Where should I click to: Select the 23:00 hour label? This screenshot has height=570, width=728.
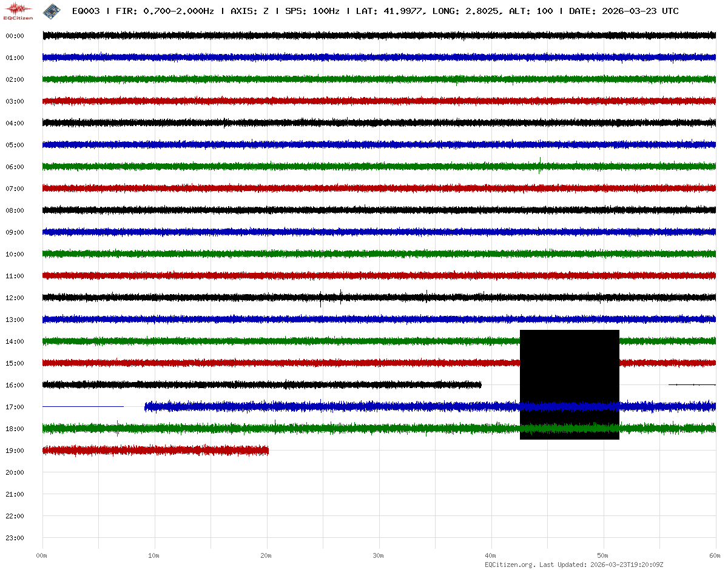pyautogui.click(x=15, y=538)
